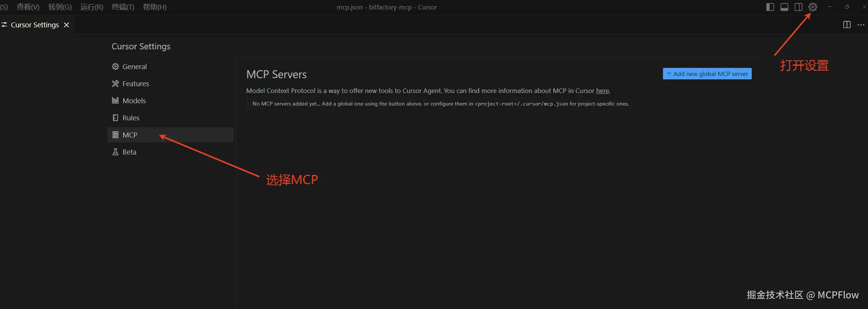The height and width of the screenshot is (309, 868).
Task: Click the Features tools icon
Action: click(116, 84)
